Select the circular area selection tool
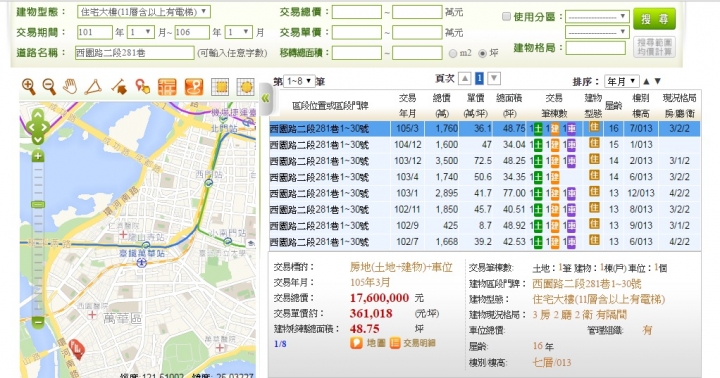720x378 pixels. pos(246,87)
